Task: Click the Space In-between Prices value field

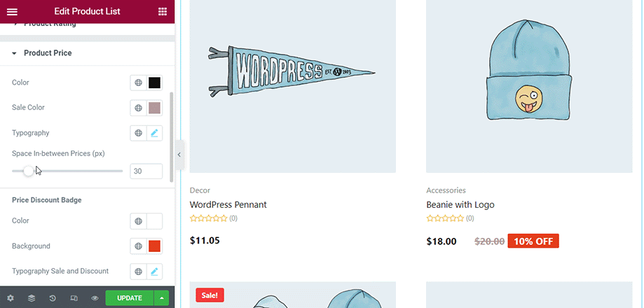Action: click(146, 171)
